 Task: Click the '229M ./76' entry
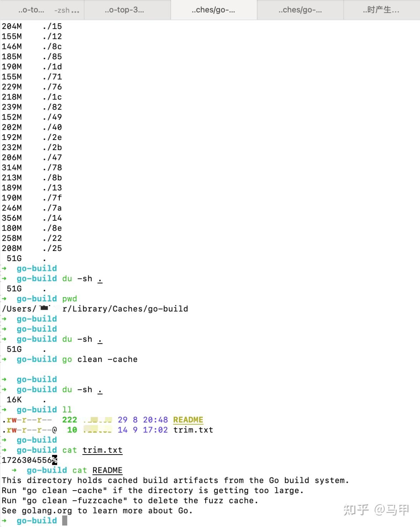click(x=32, y=87)
